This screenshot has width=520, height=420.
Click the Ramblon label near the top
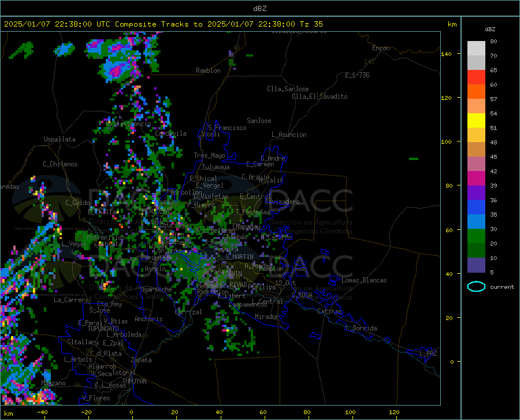tap(208, 70)
